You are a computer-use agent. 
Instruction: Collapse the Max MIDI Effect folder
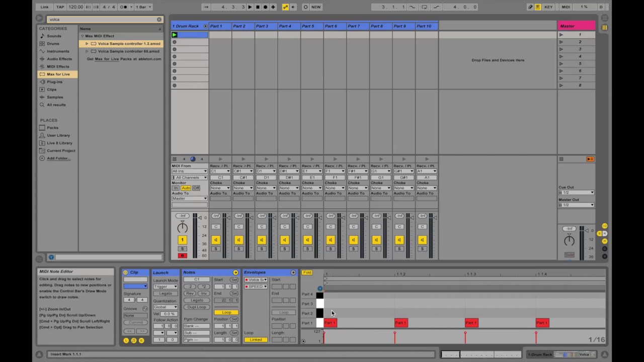pyautogui.click(x=83, y=36)
